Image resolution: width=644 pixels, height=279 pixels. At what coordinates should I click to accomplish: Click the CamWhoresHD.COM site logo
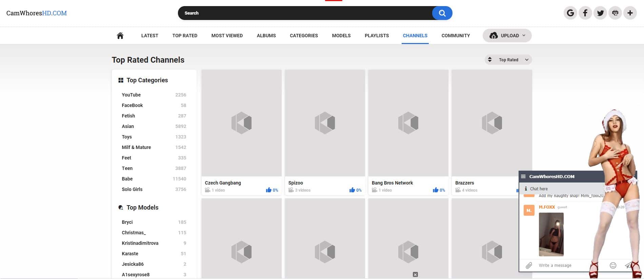tap(37, 13)
